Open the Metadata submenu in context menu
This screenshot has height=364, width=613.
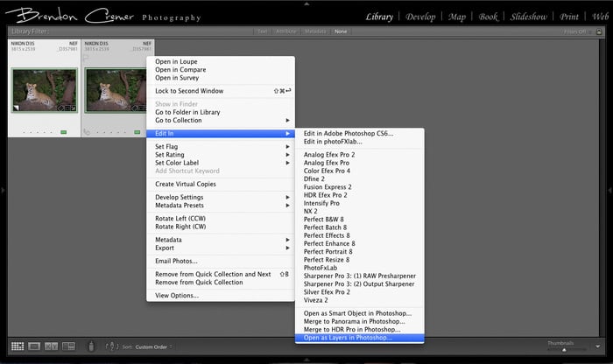click(x=221, y=240)
